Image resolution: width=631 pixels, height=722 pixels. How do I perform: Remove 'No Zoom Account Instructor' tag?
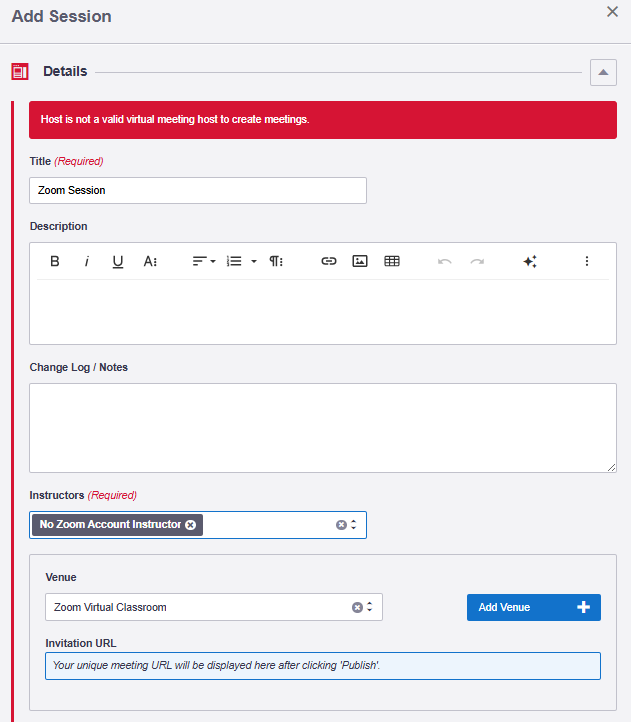[191, 524]
